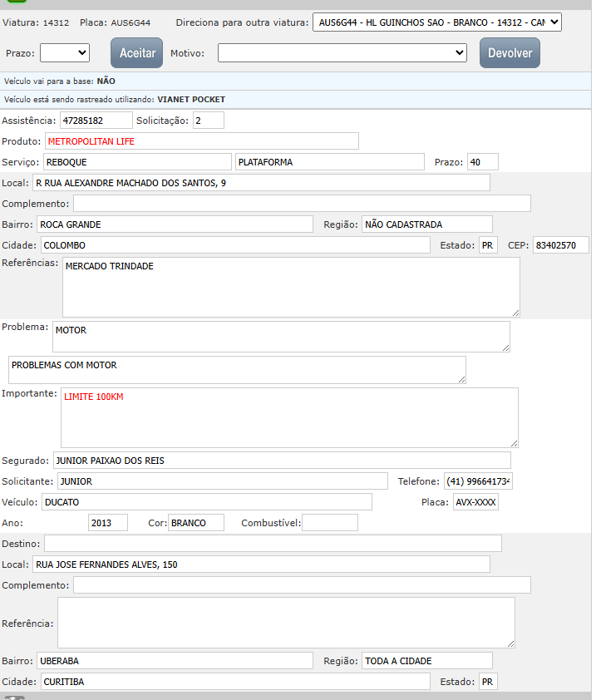The height and width of the screenshot is (700, 596).
Task: Click the Assistência number field
Action: (96, 121)
